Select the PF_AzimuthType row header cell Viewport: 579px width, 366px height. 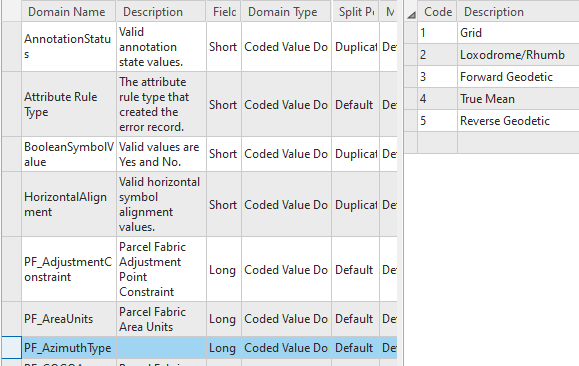(x=11, y=348)
